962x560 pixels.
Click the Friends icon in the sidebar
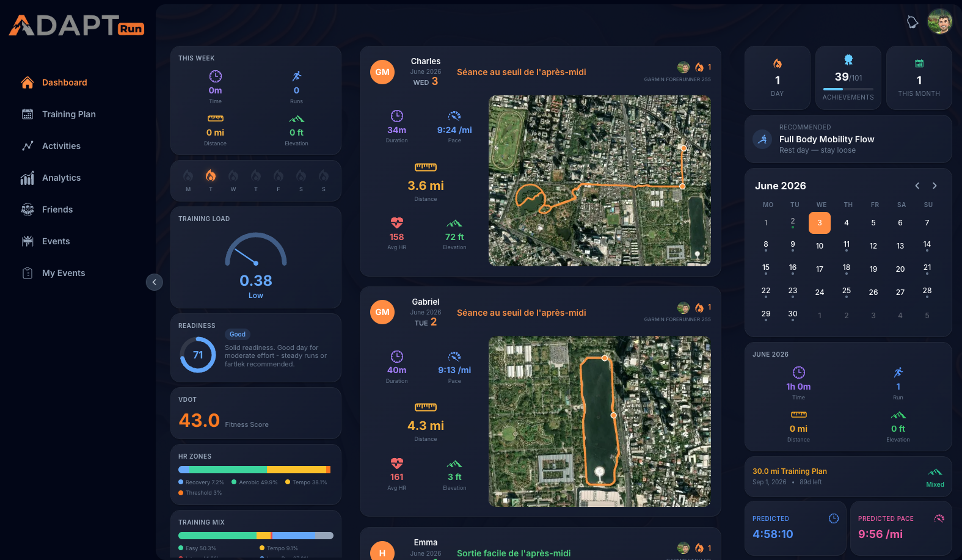[x=27, y=209]
